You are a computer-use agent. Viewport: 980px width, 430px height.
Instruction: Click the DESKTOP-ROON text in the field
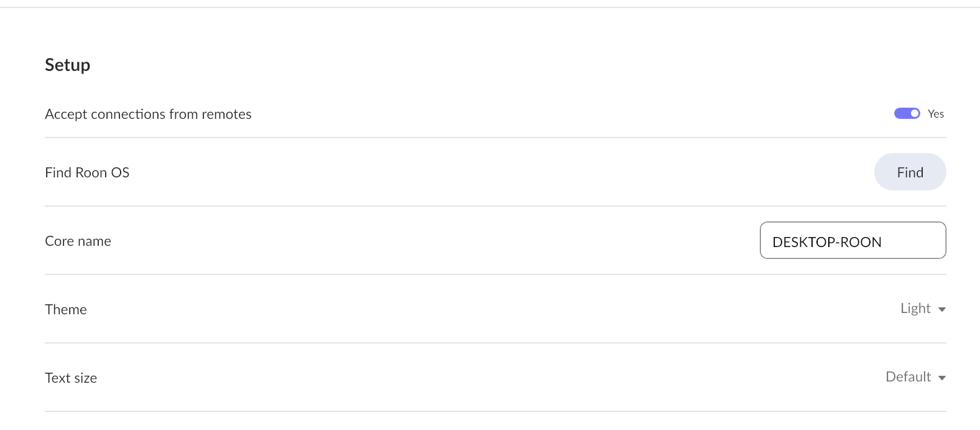826,242
